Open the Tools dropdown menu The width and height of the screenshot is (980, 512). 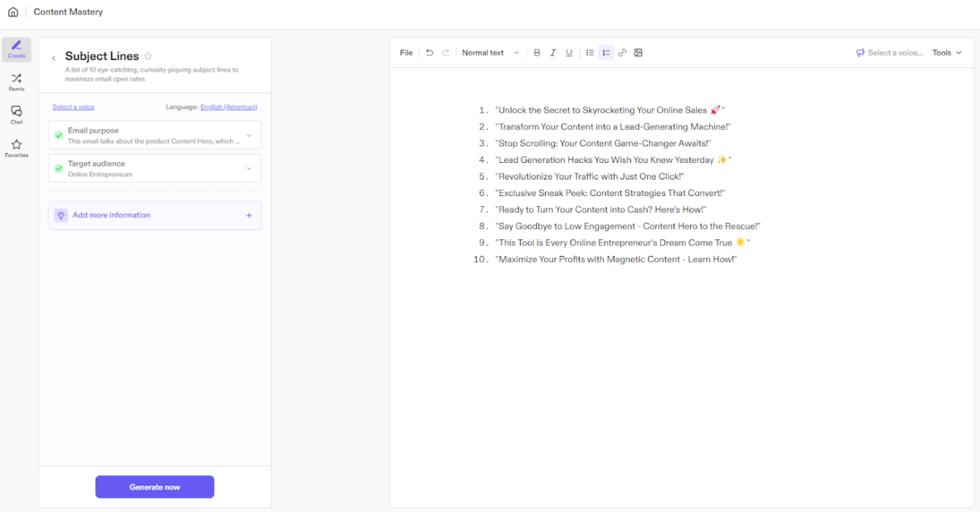(947, 52)
